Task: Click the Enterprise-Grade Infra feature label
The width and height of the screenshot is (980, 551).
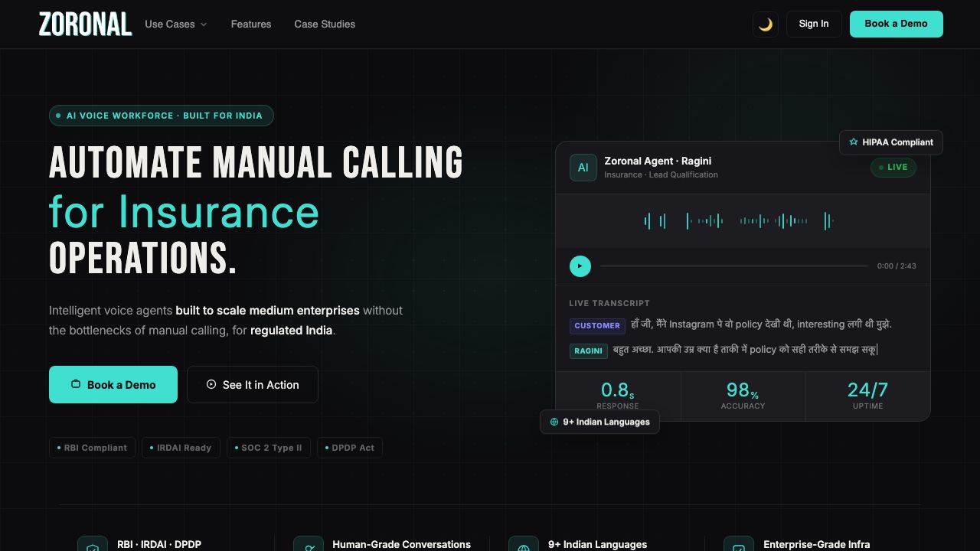Action: (x=816, y=544)
